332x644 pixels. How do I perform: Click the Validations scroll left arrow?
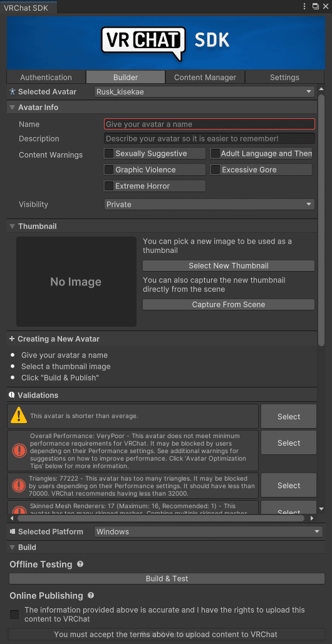point(11,518)
